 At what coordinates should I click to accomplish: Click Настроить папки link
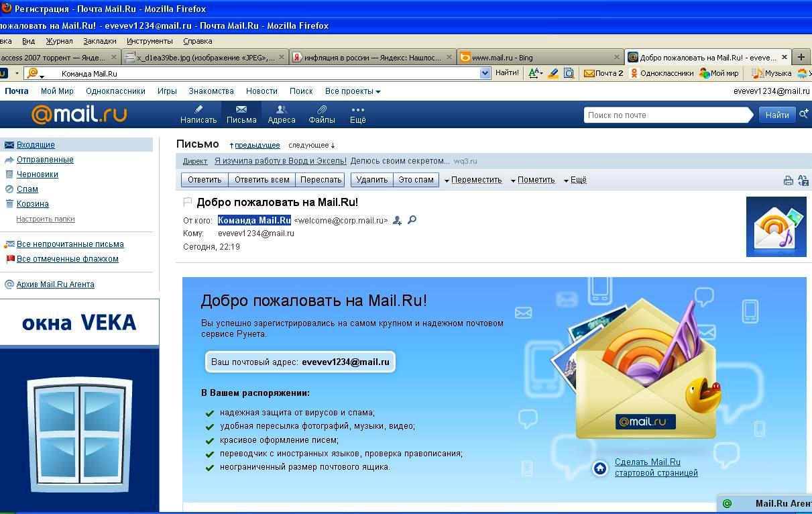point(46,219)
